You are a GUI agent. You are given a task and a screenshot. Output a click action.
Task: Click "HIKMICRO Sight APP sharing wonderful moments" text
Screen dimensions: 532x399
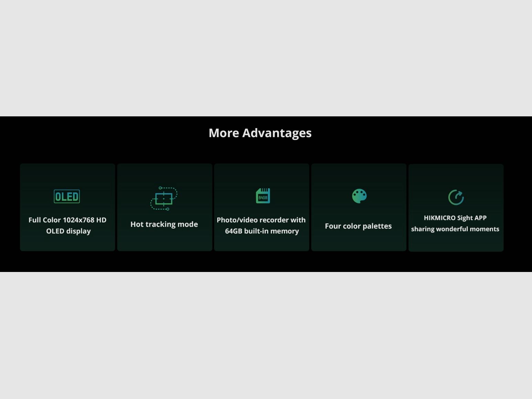point(455,223)
